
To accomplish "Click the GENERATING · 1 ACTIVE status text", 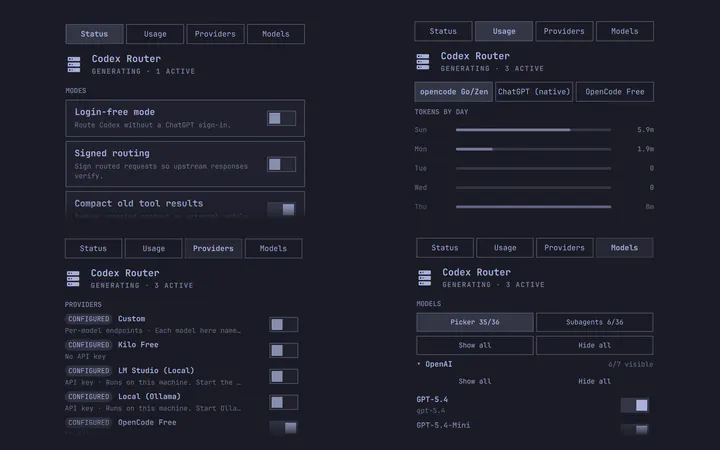I will coord(143,71).
